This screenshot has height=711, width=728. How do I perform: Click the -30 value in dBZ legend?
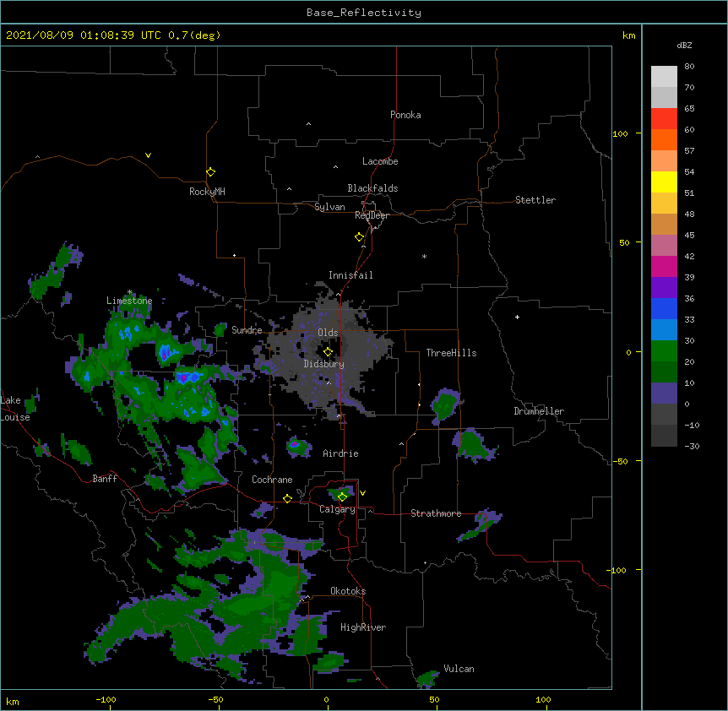[692, 446]
